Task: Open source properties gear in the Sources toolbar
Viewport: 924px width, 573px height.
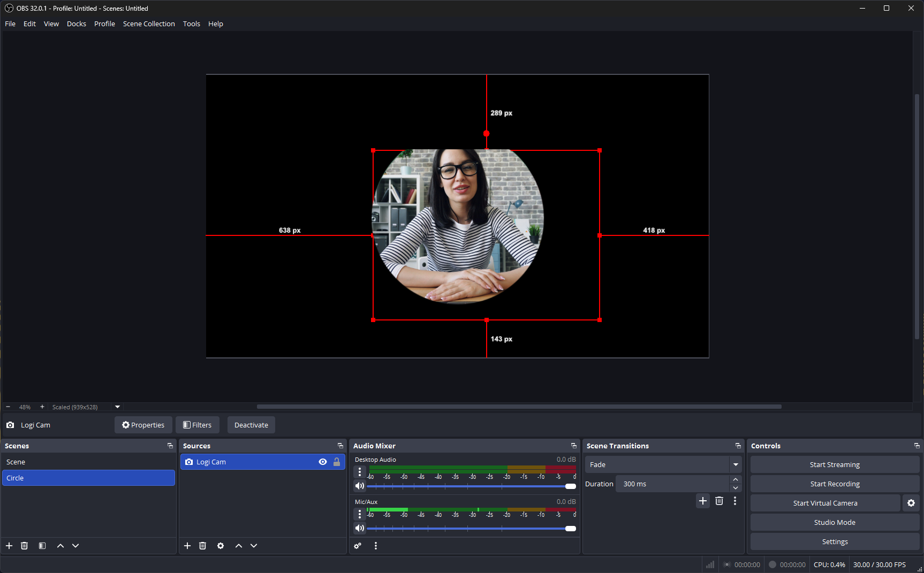Action: [221, 546]
